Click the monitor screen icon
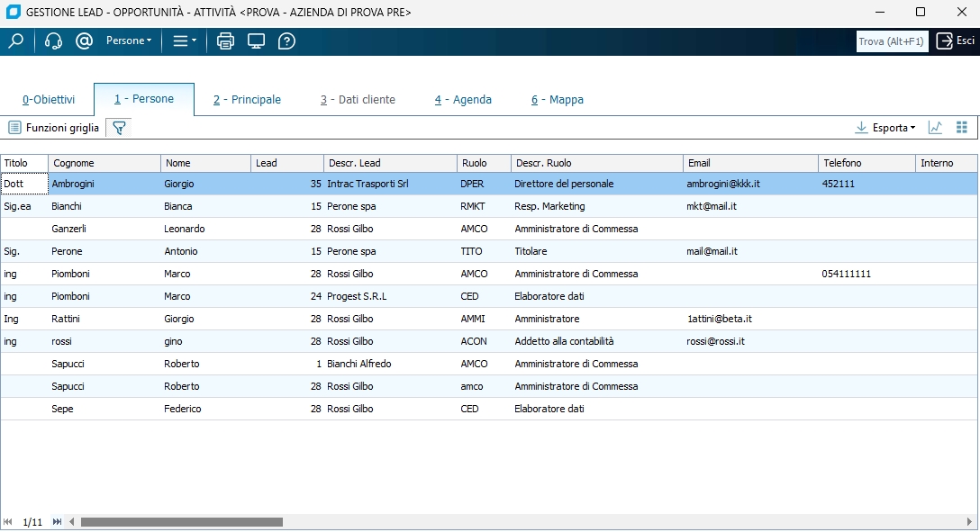 256,41
